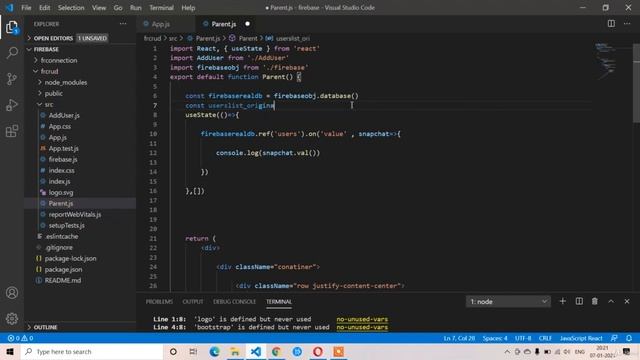This screenshot has height=360, width=640.
Task: Show hidden system tray icons
Action: pos(507,351)
